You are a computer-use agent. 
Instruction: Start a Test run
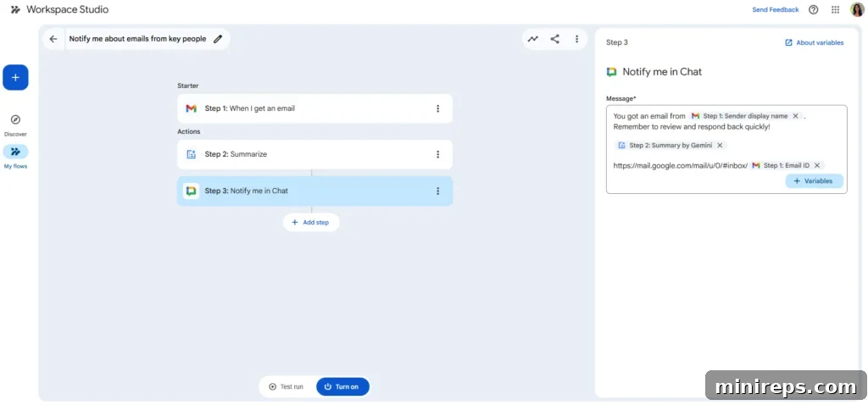coord(287,386)
